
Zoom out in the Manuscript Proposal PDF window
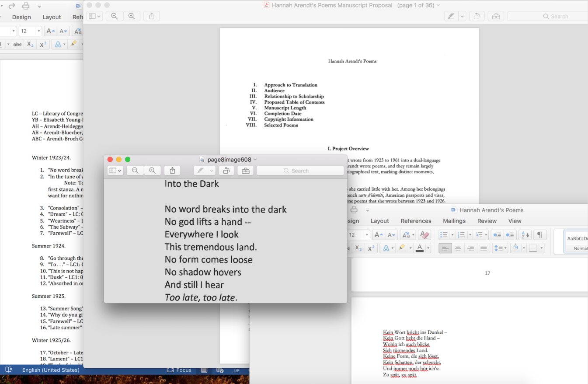tap(115, 16)
